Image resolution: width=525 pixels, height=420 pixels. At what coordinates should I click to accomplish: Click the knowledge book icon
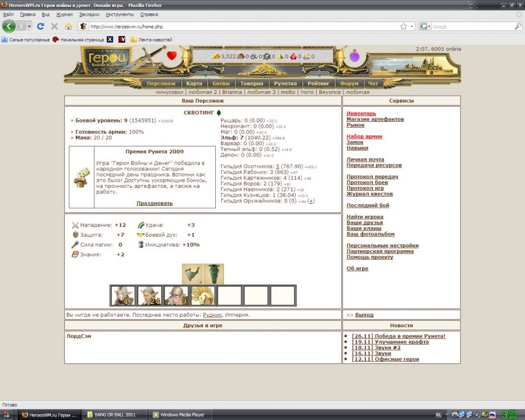[75, 254]
